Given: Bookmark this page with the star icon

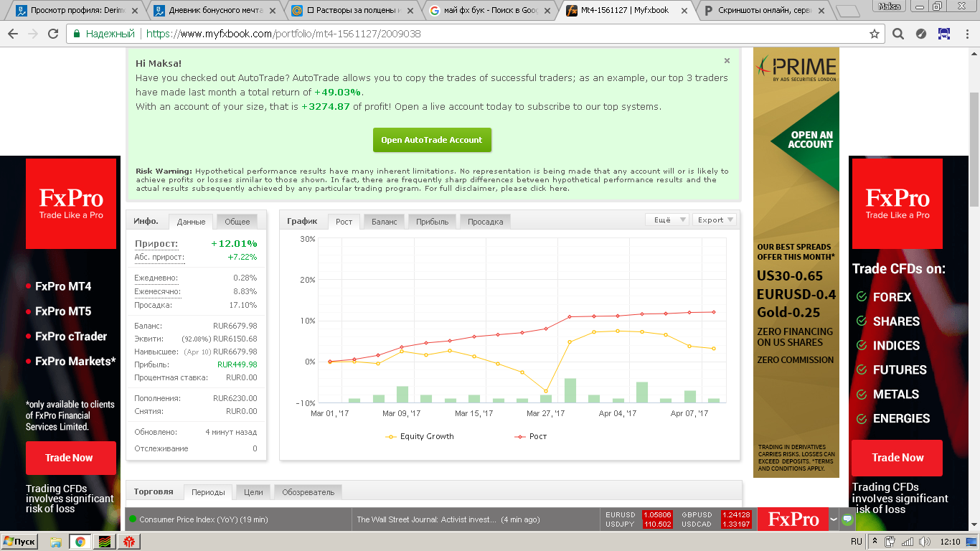Looking at the screenshot, I should tap(875, 34).
